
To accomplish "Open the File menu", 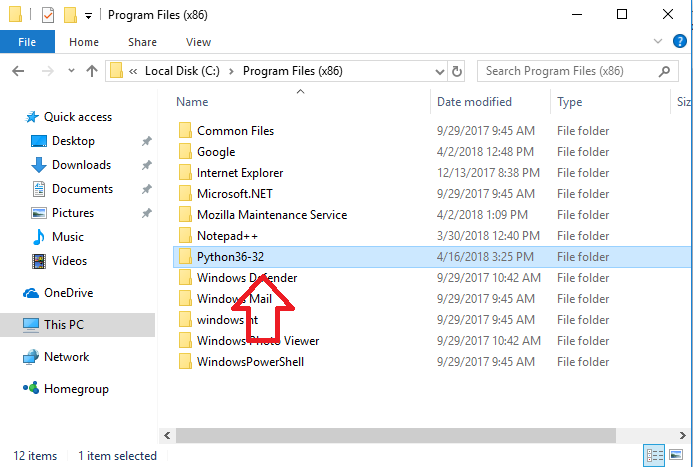I will (x=28, y=42).
